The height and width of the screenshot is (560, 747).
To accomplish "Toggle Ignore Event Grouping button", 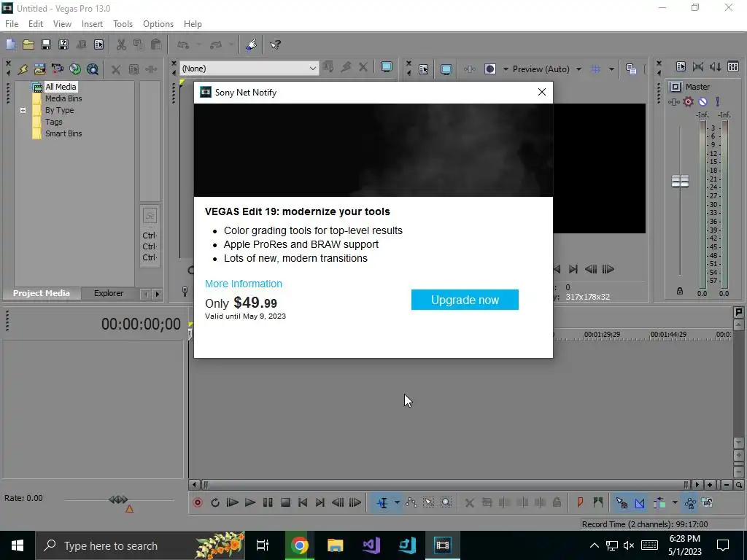I will [x=708, y=502].
